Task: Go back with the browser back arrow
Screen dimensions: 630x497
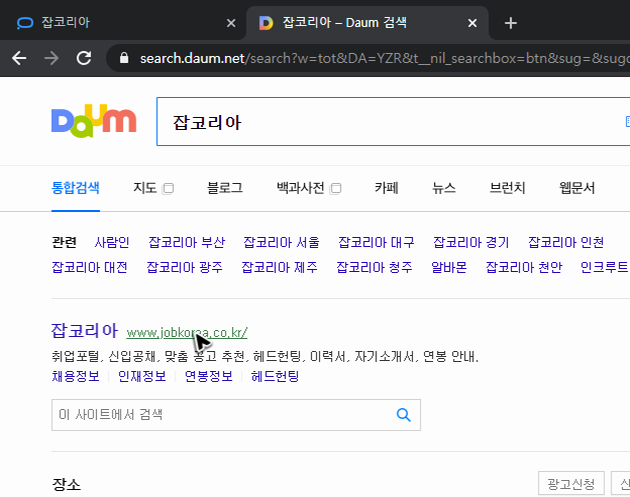Action: click(19, 59)
